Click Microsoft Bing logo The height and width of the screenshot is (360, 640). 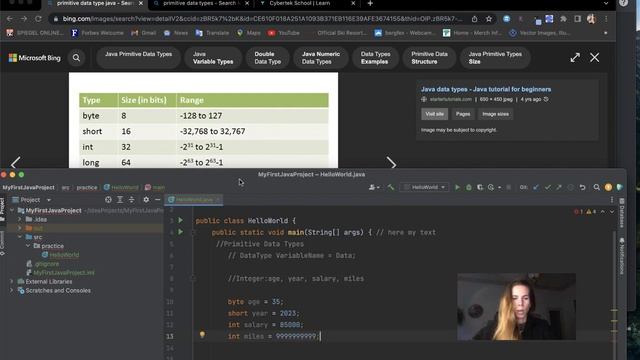[x=35, y=58]
